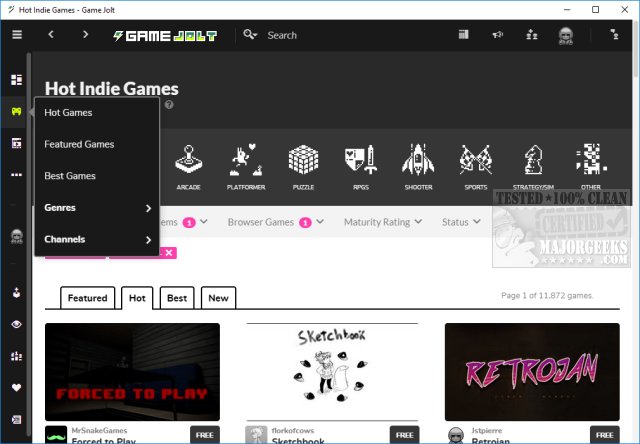Open the Status filter dropdown
This screenshot has height=444, width=640.
tap(461, 222)
